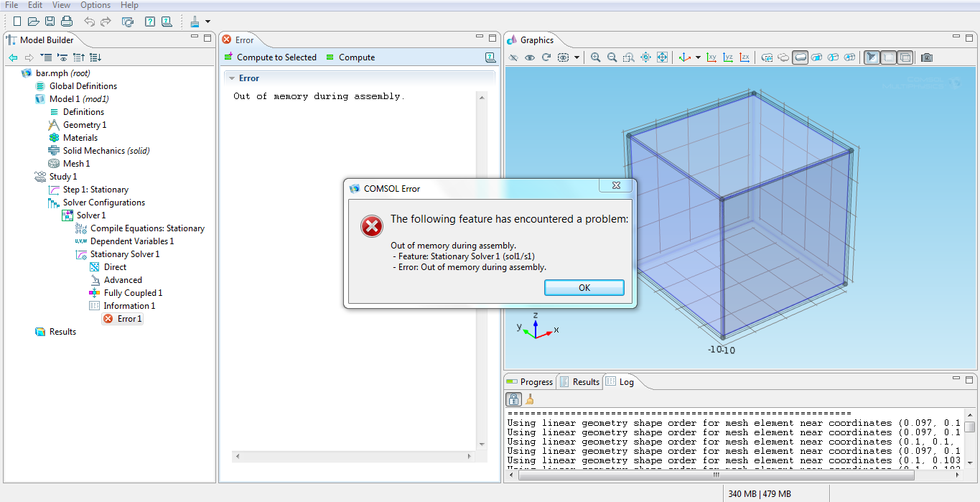
Task: Click the Zoom Selected icon in Graphics
Action: point(645,57)
